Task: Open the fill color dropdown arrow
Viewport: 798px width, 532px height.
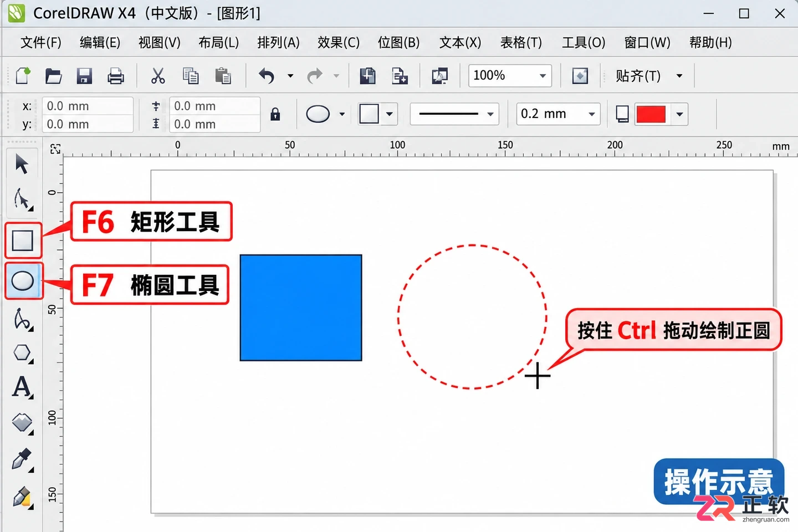Action: click(x=679, y=115)
